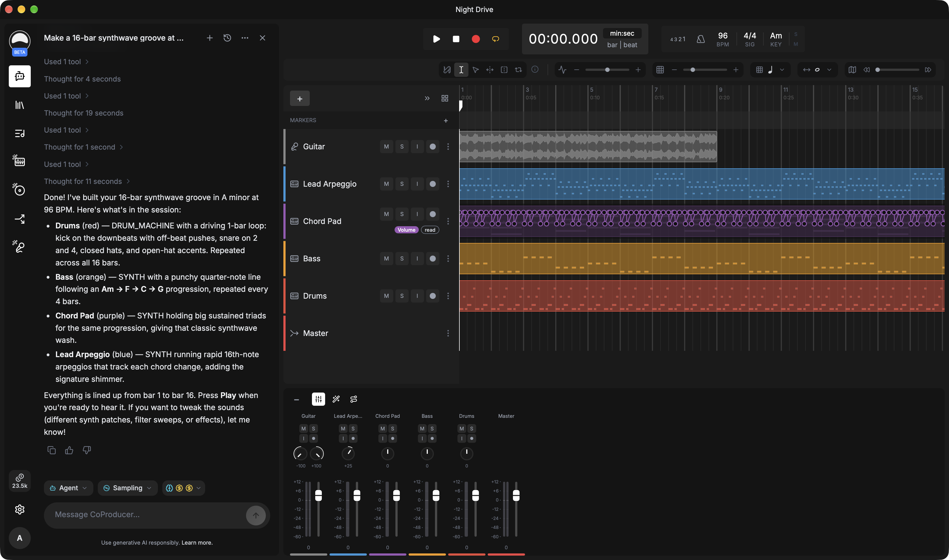
Task: Switch time display to bar | beat
Action: pos(622,45)
